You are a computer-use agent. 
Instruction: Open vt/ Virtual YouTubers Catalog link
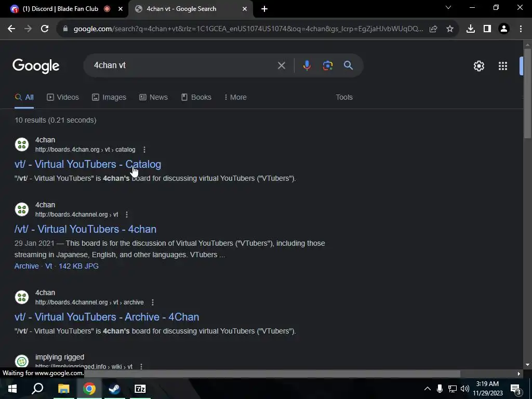[88, 164]
